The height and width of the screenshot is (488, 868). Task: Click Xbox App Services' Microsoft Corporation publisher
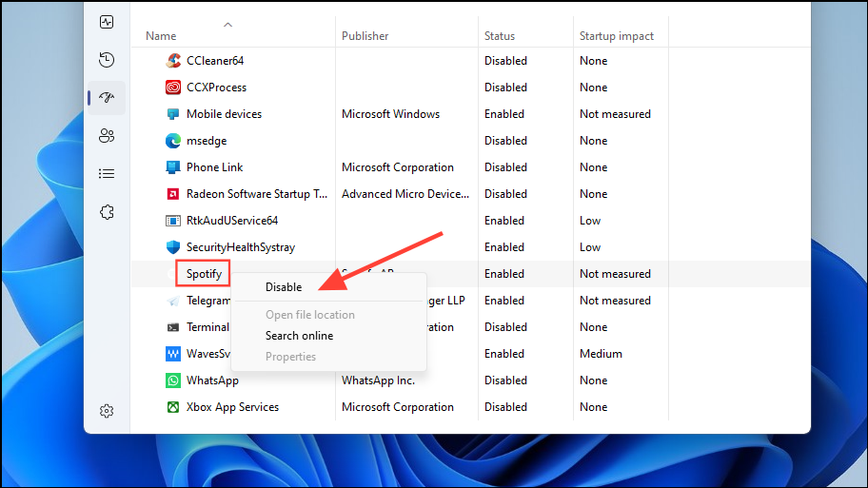(398, 407)
